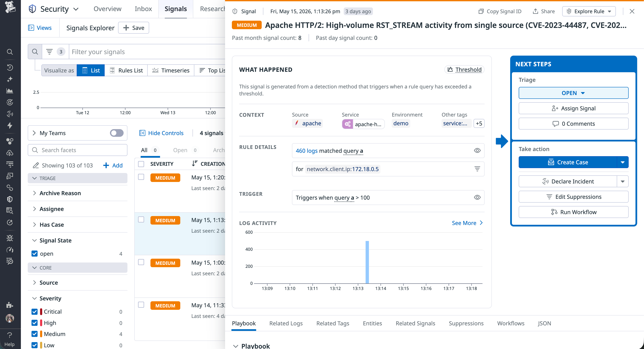Image resolution: width=644 pixels, height=349 pixels.
Task: Click Edit Suppressions button
Action: (573, 197)
